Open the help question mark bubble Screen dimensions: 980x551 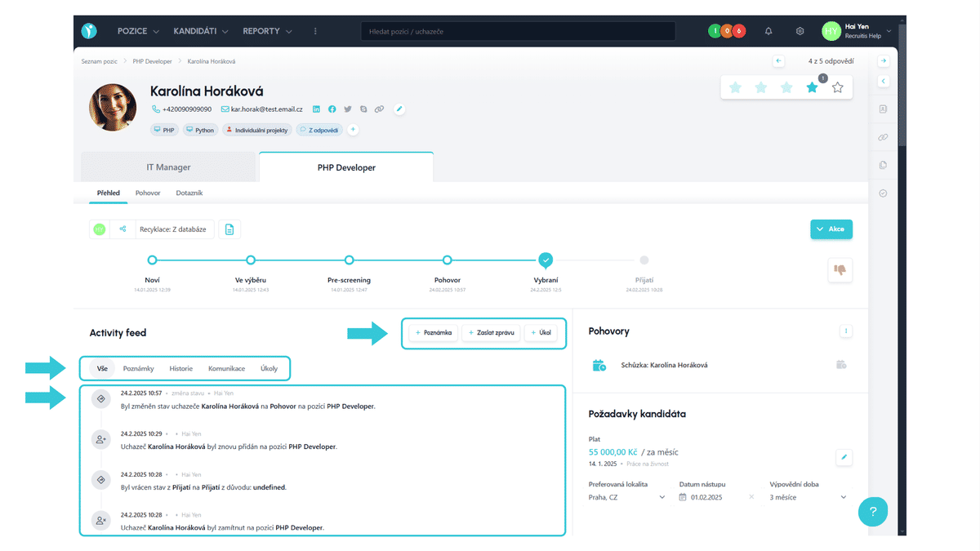click(873, 512)
